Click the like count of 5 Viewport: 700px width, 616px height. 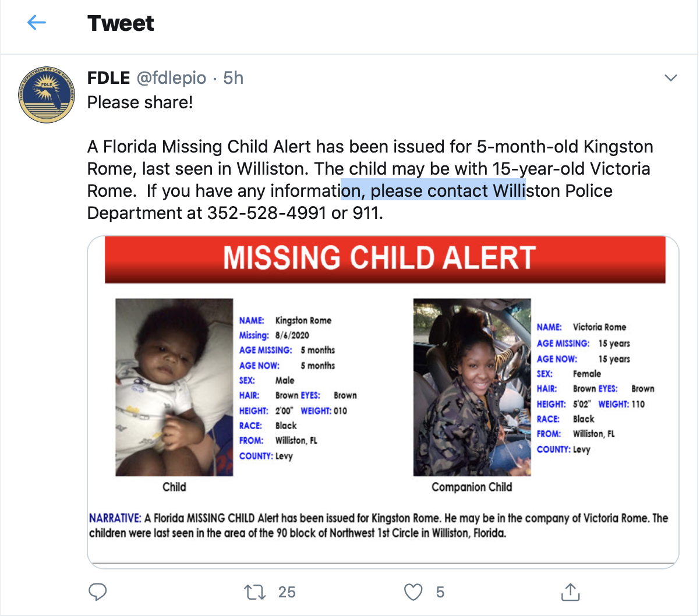[440, 592]
